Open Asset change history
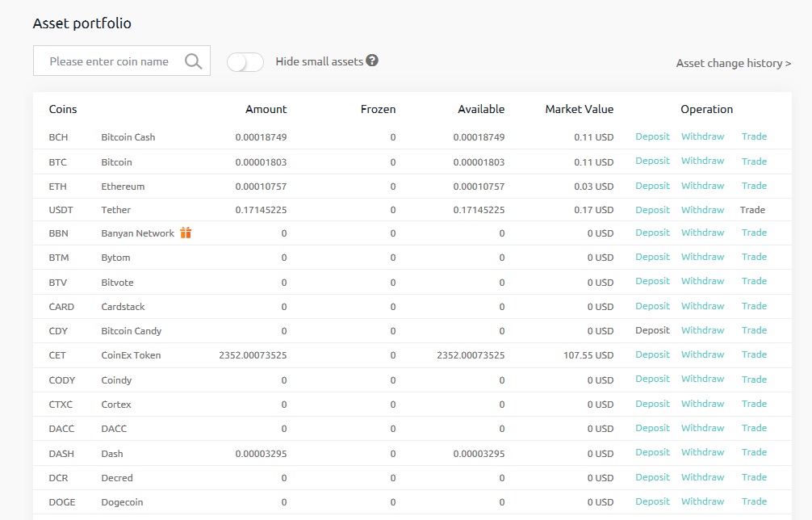The height and width of the screenshot is (520, 812). pyautogui.click(x=733, y=63)
